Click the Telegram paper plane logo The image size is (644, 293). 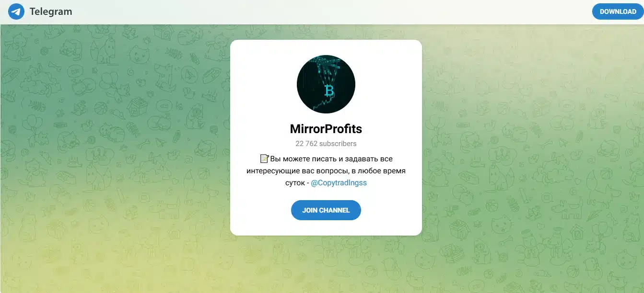point(16,11)
